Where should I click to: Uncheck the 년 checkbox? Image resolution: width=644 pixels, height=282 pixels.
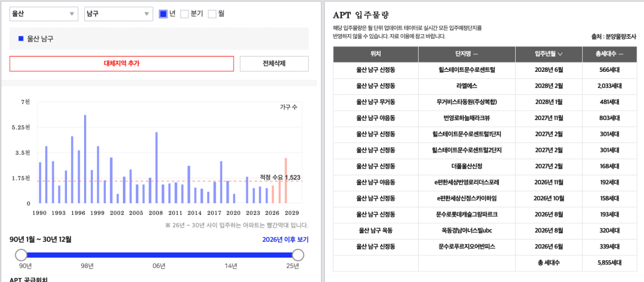[163, 14]
